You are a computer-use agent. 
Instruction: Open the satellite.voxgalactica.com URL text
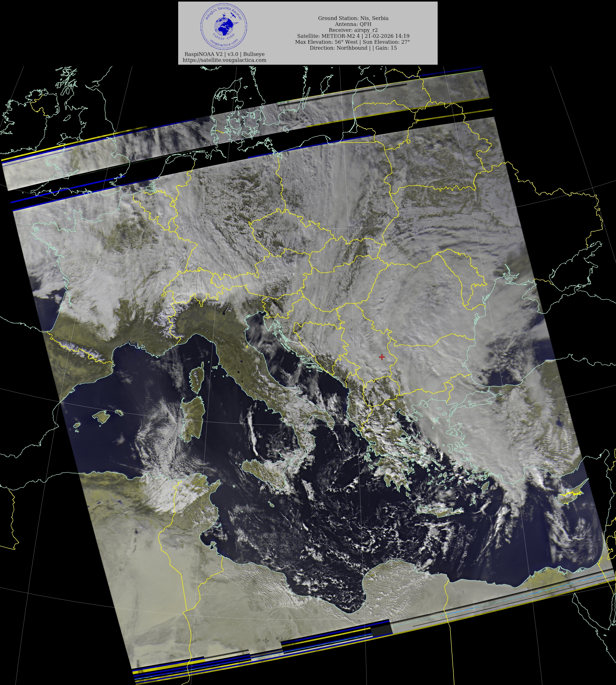[x=224, y=60]
